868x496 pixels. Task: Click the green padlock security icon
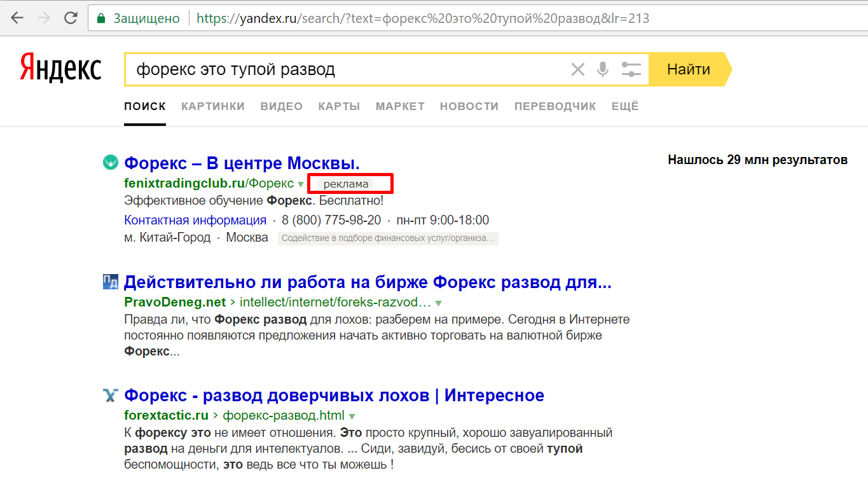coord(100,18)
